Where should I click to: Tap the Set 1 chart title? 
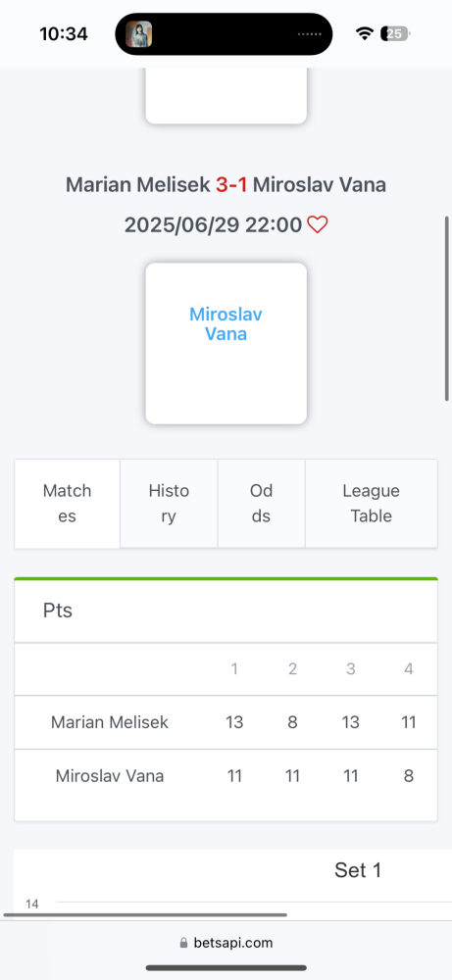coord(358,870)
